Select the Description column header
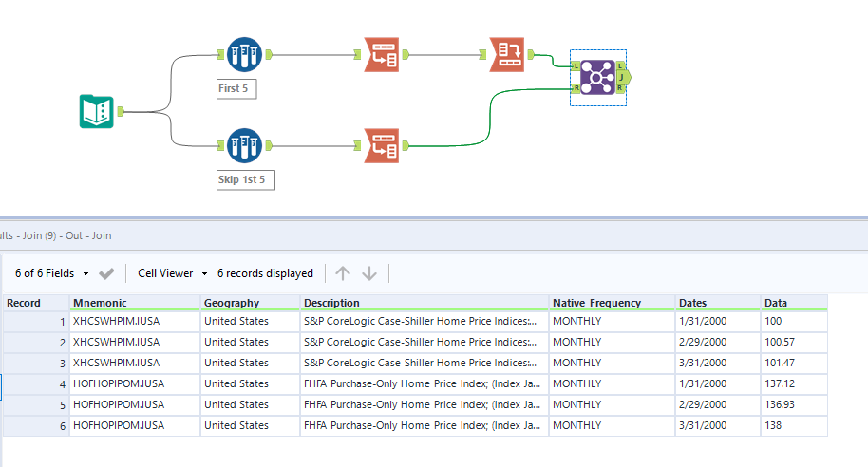The image size is (868, 467). click(425, 303)
